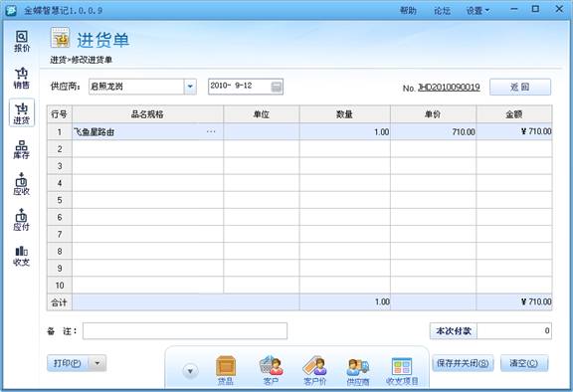This screenshot has width=573, height=392.
Task: Click the 货品 (goods) shortcut icon
Action: 226,370
